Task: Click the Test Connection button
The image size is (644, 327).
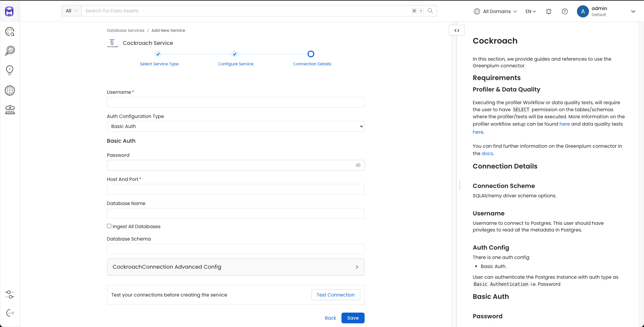Action: coord(335,295)
